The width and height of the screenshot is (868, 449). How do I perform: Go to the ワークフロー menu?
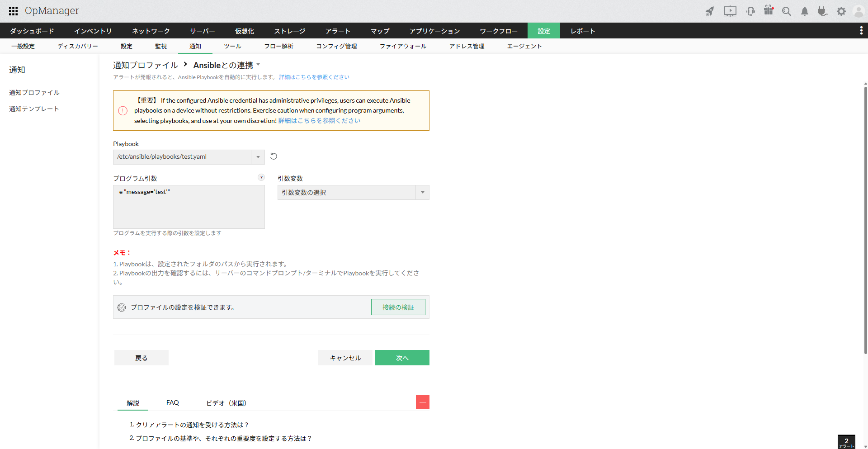click(x=499, y=31)
